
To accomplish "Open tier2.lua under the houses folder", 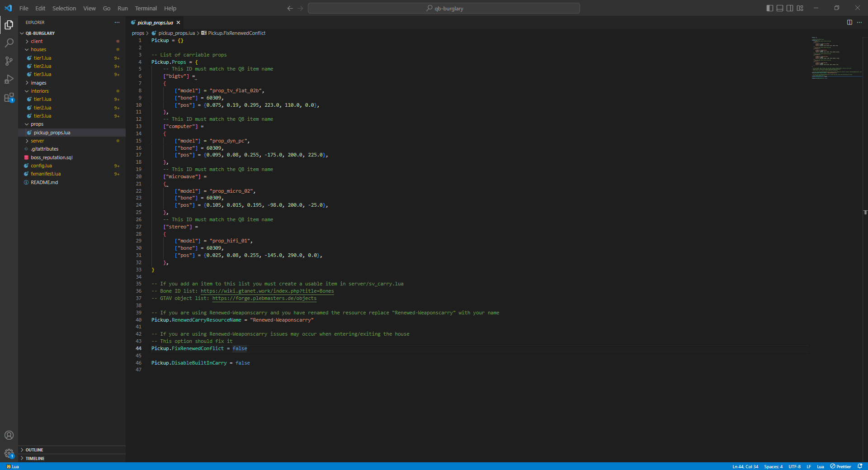I will (x=72, y=66).
